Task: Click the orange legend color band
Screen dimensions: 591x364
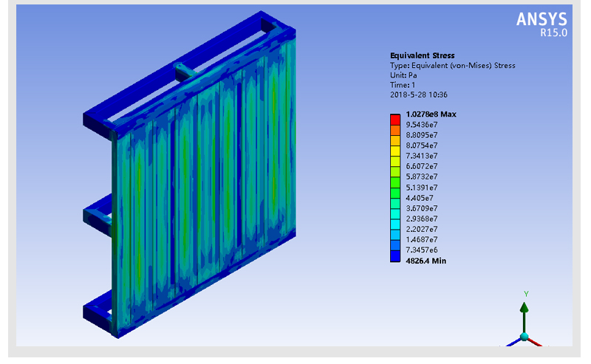Action: pos(395,131)
